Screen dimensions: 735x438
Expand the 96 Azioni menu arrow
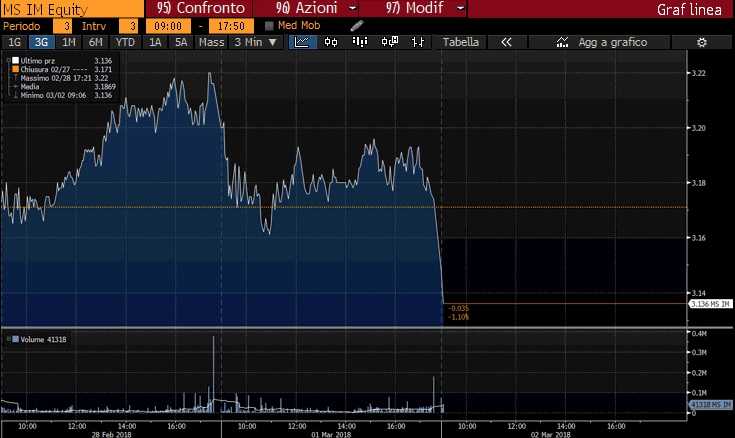(x=353, y=8)
